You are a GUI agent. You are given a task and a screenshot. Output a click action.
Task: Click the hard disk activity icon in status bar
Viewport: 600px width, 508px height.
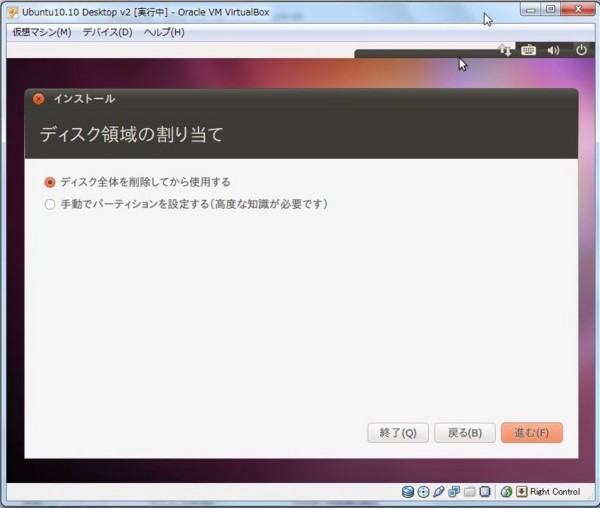(x=408, y=492)
